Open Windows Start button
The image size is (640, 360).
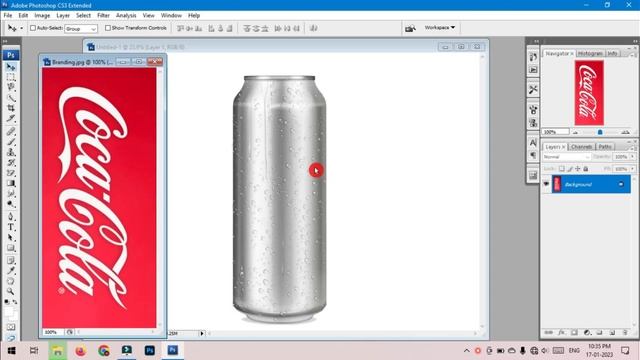click(11, 351)
